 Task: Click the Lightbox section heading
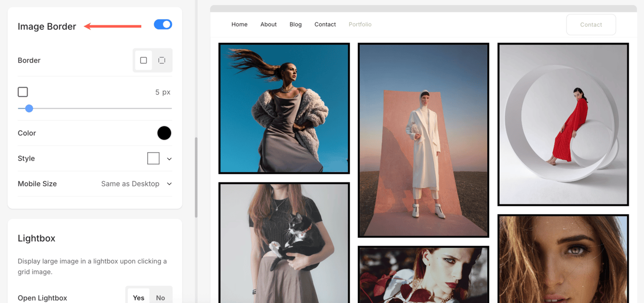coord(36,238)
